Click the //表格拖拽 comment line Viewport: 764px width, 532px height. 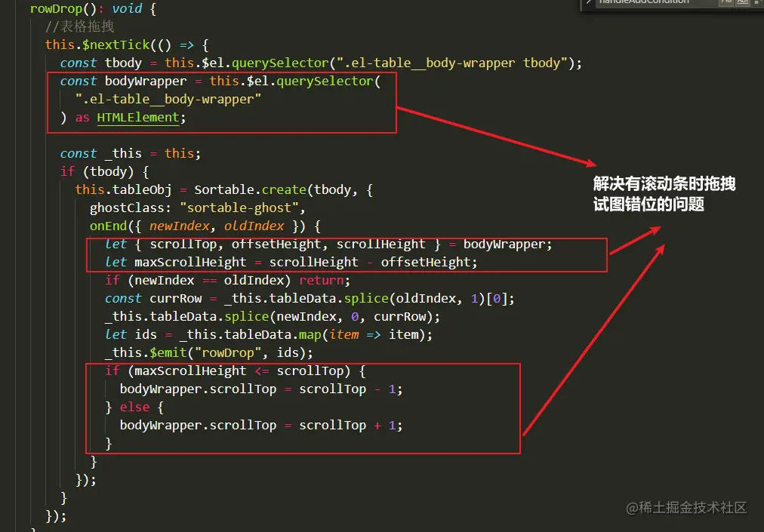click(x=79, y=26)
